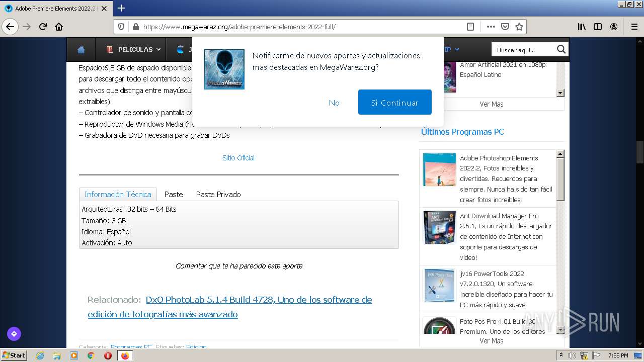The image size is (644, 362).
Task: Reload the current page
Action: (43, 27)
